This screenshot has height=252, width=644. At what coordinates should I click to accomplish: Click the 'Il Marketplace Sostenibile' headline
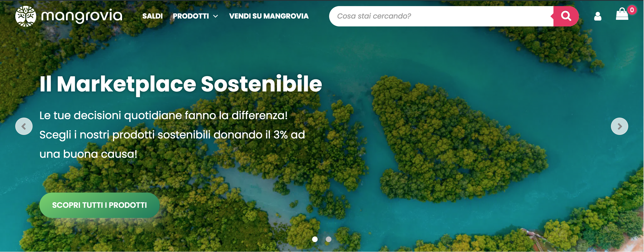tap(181, 84)
